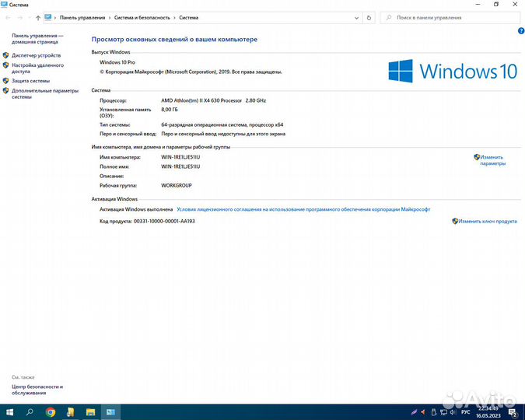Go to Панель управления — домашняя страница

pyautogui.click(x=37, y=39)
